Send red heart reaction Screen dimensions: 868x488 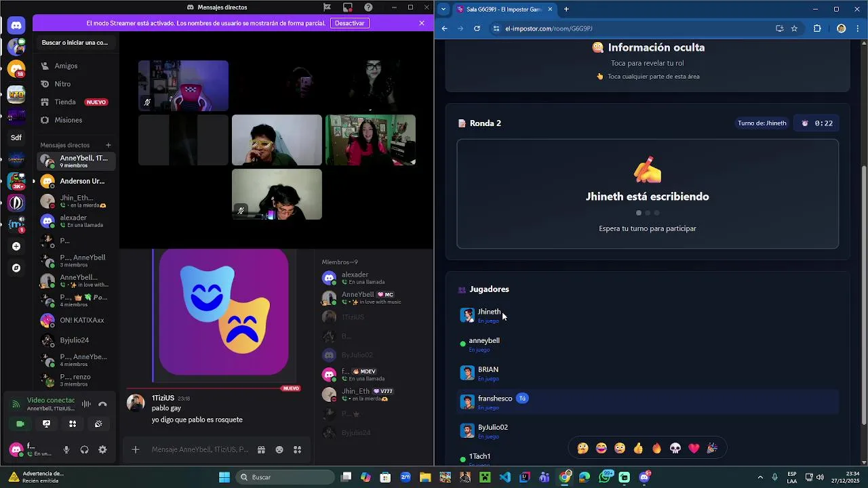(694, 448)
